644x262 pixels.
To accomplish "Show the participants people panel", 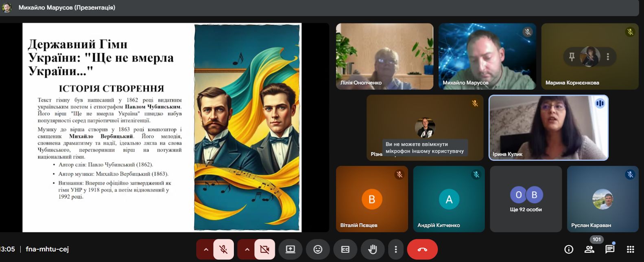I will click(589, 249).
